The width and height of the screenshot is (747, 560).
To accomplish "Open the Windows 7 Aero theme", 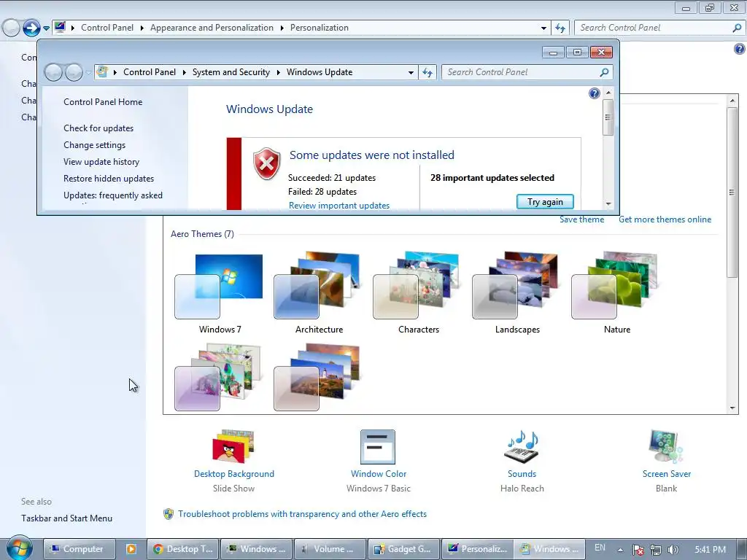I will pos(219,293).
